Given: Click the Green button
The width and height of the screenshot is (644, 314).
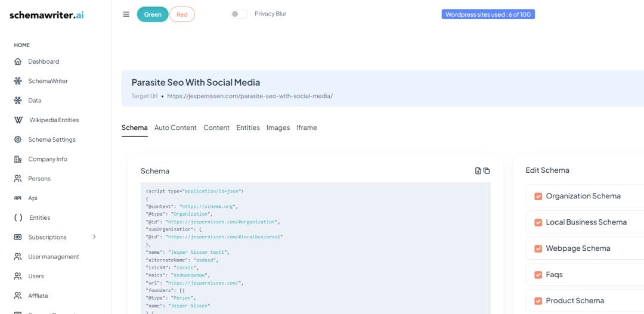Looking at the screenshot, I should pyautogui.click(x=153, y=14).
